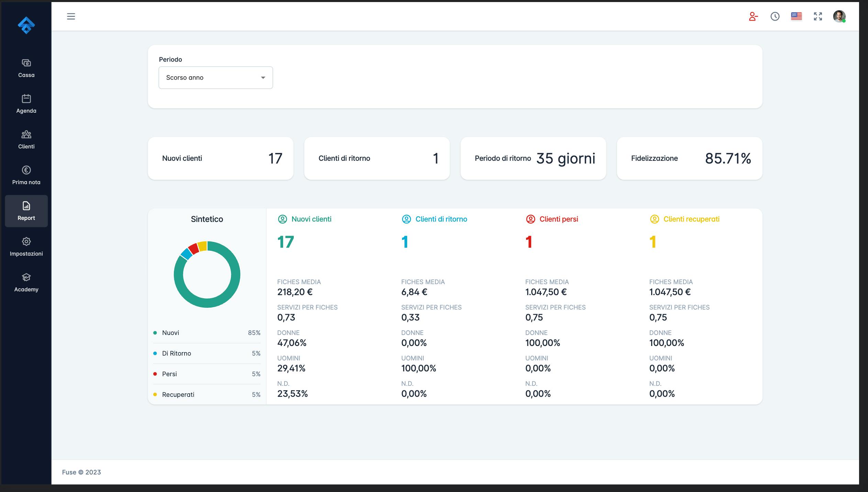Click the Nuovi clienti summary card

221,158
